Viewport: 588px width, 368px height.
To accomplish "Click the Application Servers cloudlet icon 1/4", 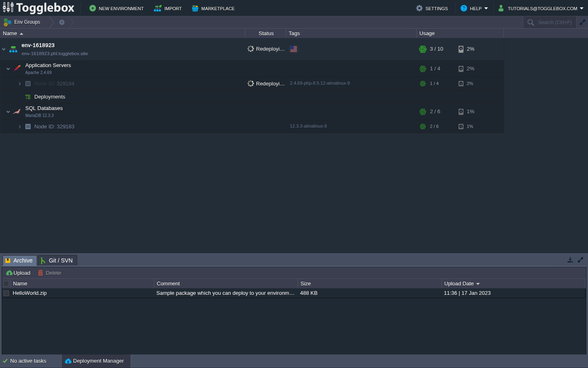I will (423, 69).
